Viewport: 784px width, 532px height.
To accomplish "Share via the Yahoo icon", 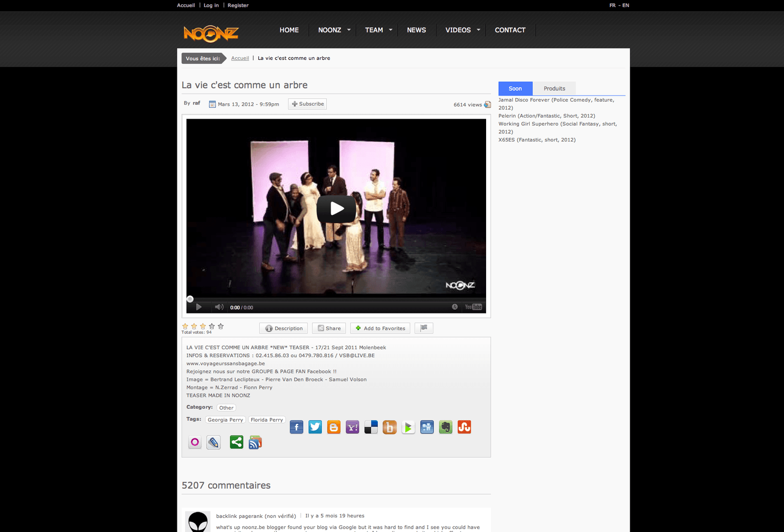I will (352, 427).
